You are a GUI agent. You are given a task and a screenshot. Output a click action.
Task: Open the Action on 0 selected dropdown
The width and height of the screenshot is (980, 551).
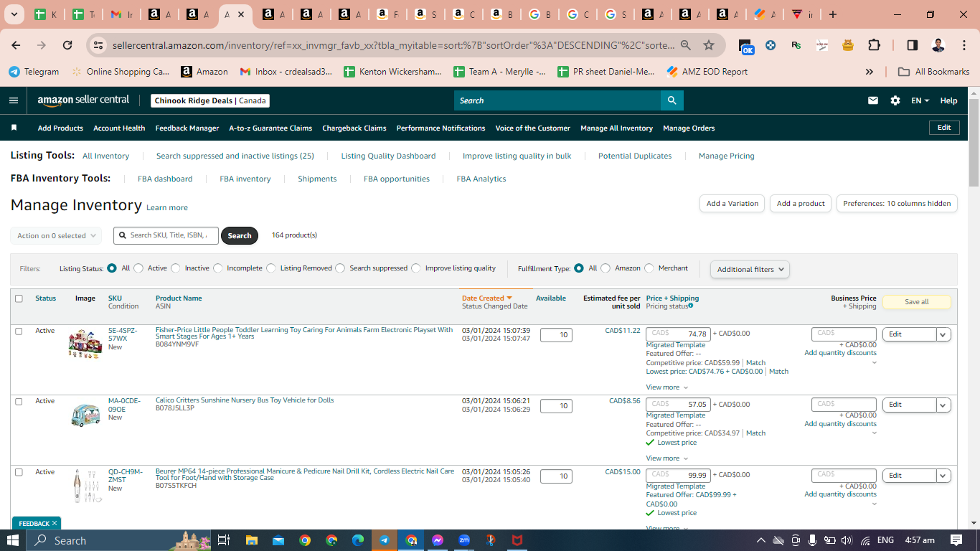(56, 235)
